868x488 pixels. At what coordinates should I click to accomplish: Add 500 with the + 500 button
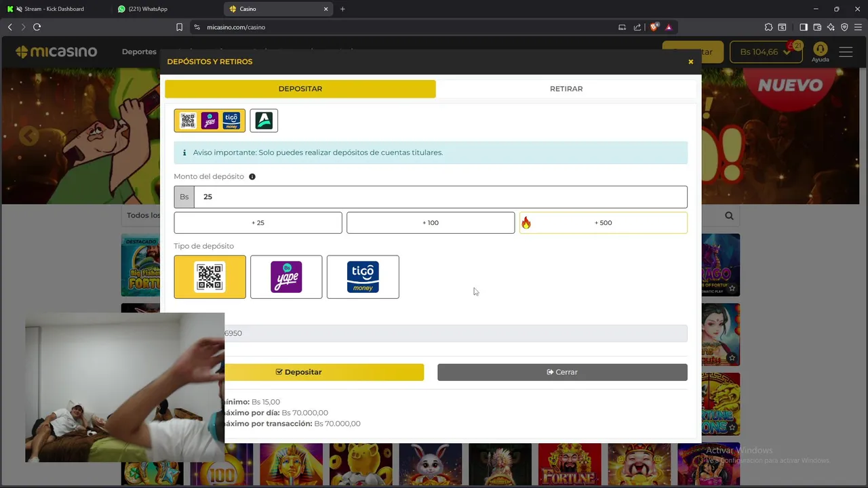coord(603,222)
